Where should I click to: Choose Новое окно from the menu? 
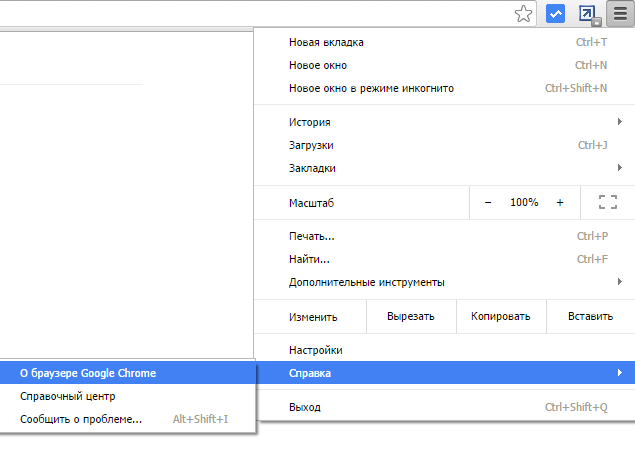click(x=444, y=65)
